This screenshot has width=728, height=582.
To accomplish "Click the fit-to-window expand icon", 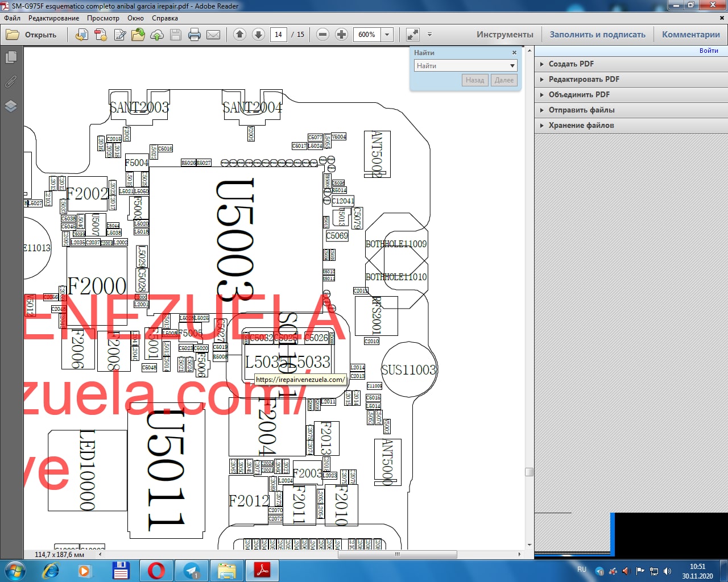I will tap(413, 35).
